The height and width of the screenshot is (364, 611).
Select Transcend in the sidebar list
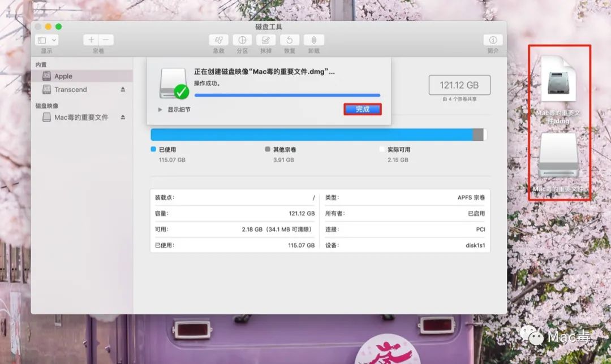pyautogui.click(x=70, y=90)
